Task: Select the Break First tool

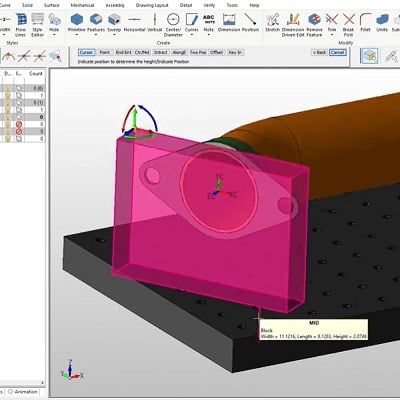Action: point(348,25)
